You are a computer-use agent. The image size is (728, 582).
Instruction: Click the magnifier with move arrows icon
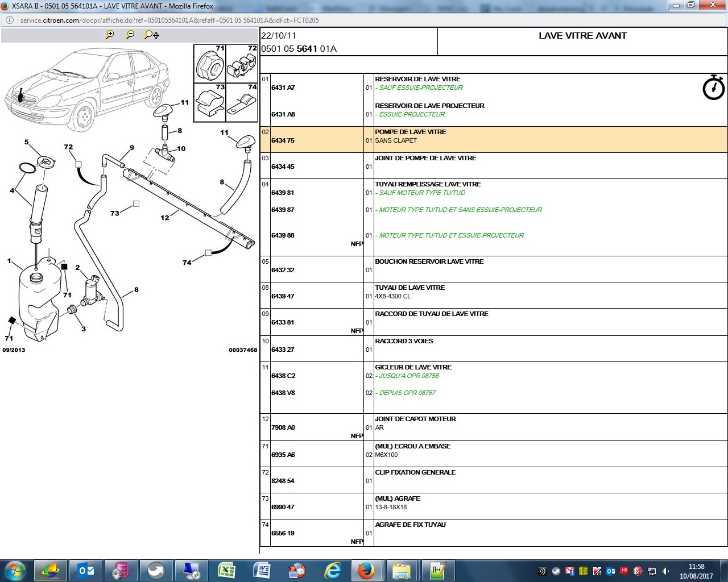151,35
